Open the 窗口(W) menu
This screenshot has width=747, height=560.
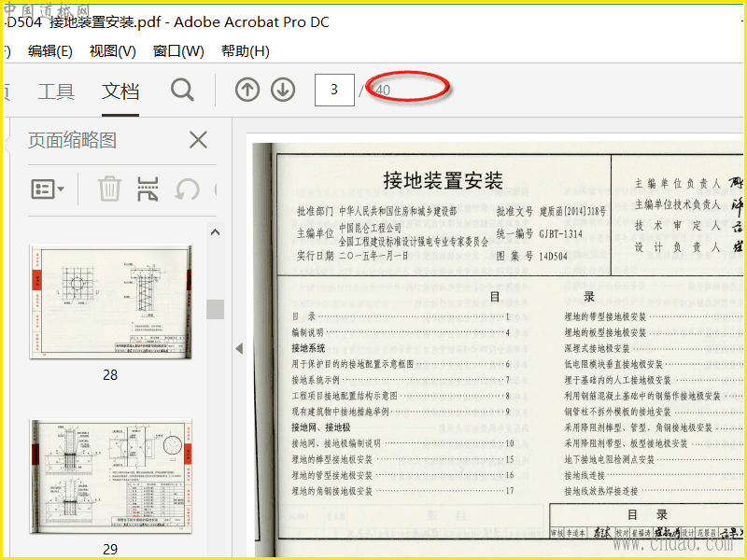point(178,51)
